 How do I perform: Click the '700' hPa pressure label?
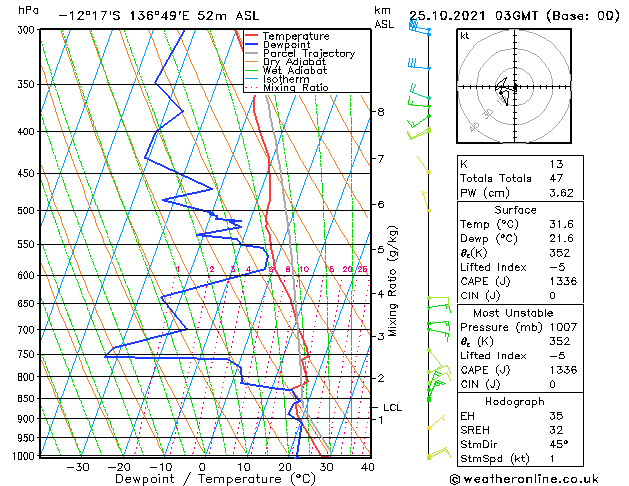(x=28, y=330)
